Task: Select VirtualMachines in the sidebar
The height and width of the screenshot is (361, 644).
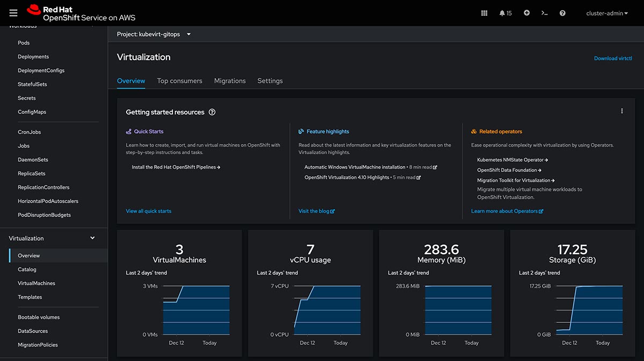Action: (36, 283)
